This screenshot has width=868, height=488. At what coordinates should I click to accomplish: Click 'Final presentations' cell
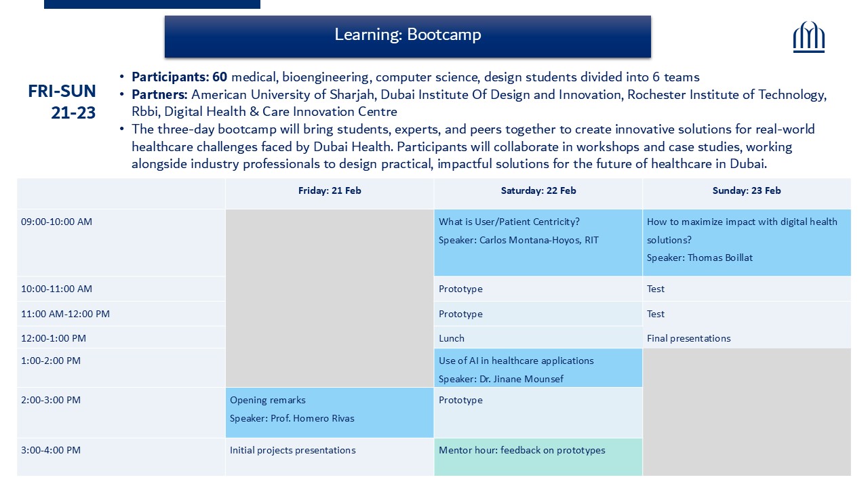click(747, 338)
